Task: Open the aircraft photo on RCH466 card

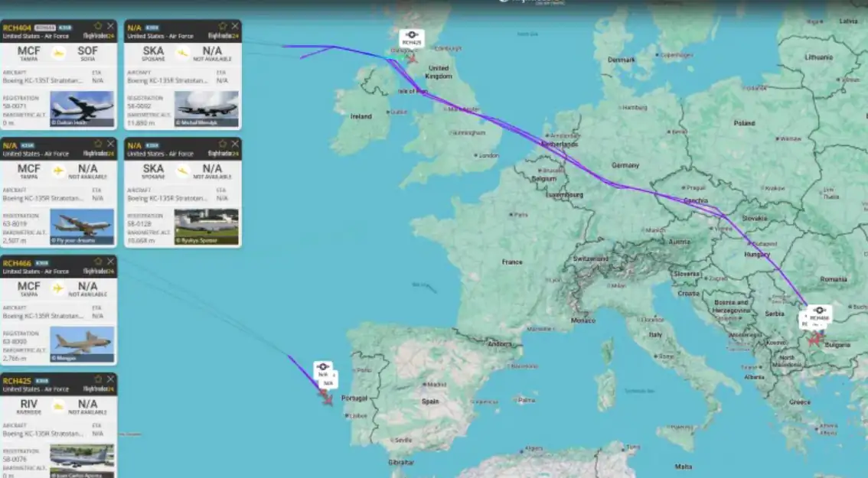Action: 82,344
